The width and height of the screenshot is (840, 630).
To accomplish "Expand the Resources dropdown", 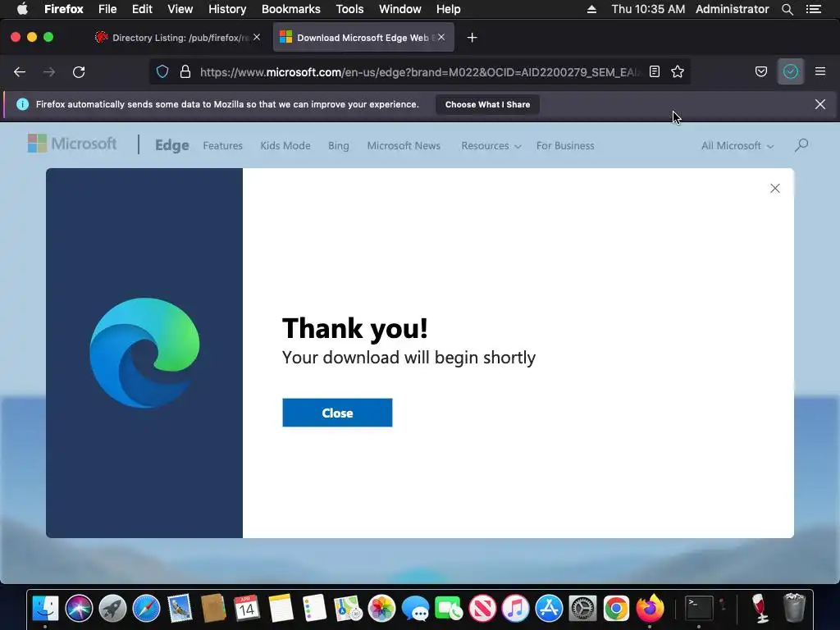I will tap(491, 146).
